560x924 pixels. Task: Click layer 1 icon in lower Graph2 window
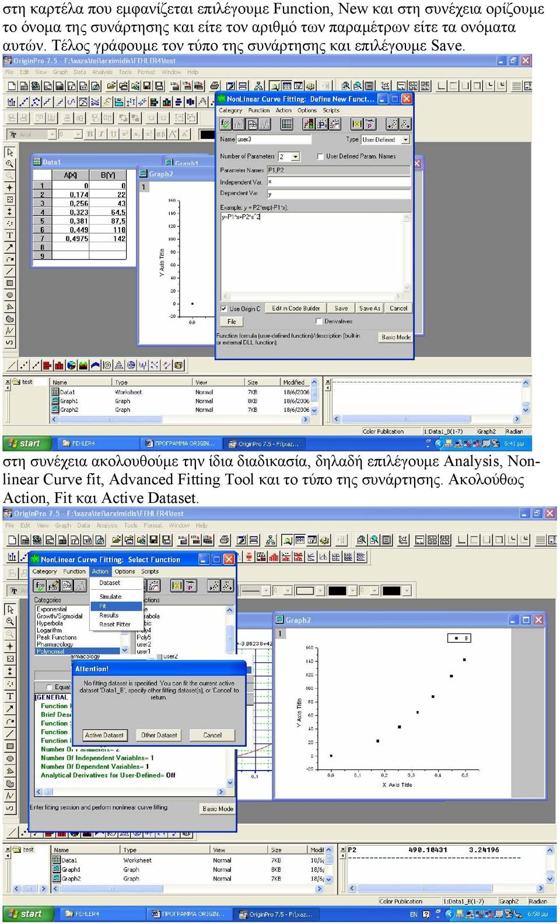point(280,633)
